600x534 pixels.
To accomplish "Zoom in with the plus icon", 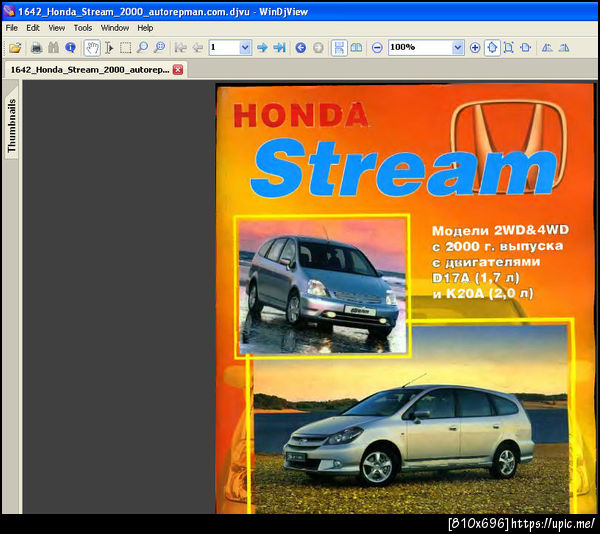I will pos(475,48).
